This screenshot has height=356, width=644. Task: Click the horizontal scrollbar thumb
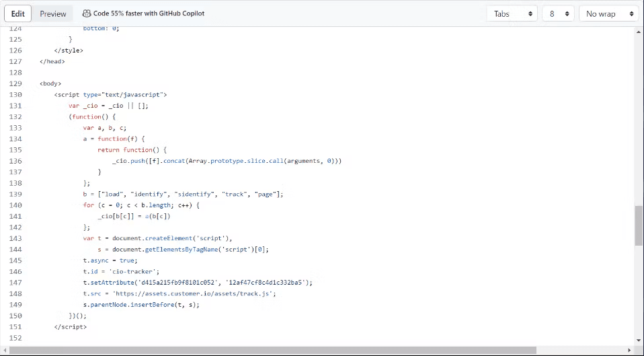coord(273,350)
